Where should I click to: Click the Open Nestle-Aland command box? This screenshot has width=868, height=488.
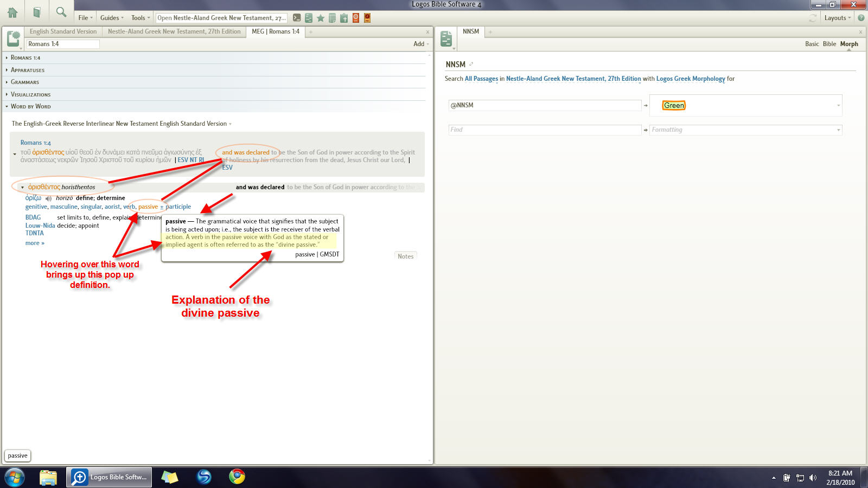(221, 18)
